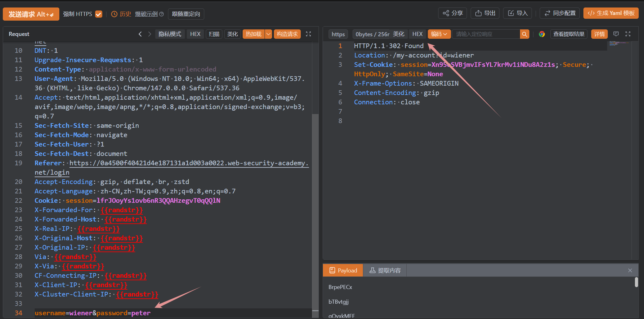Switch the response view to HEX
Viewport: 644px width, 319px height.
(x=418, y=34)
